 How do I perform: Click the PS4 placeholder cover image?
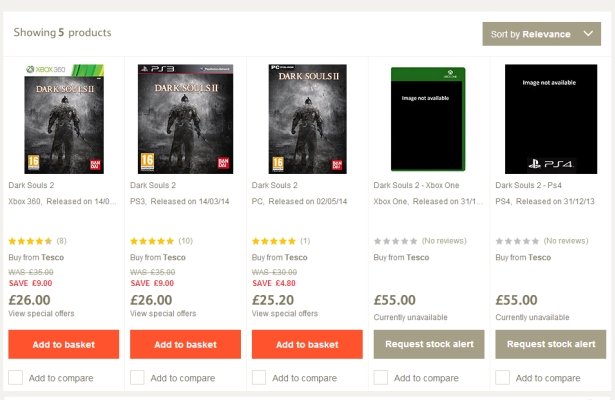pos(550,119)
